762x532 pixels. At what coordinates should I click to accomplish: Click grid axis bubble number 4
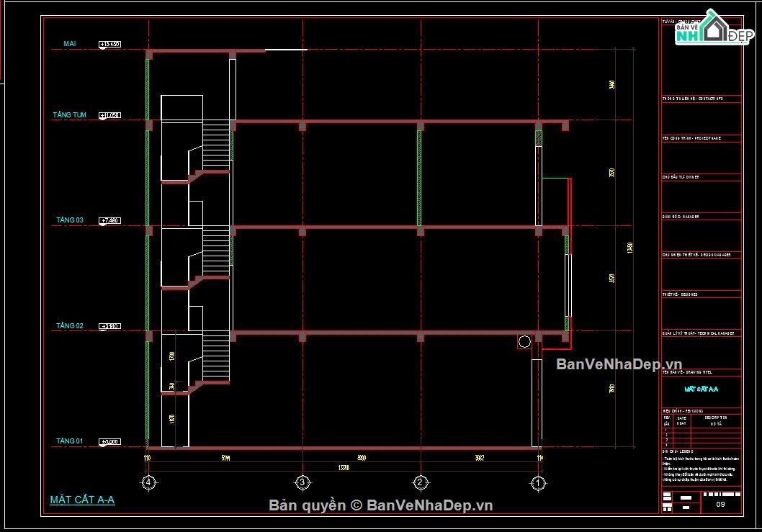148,482
